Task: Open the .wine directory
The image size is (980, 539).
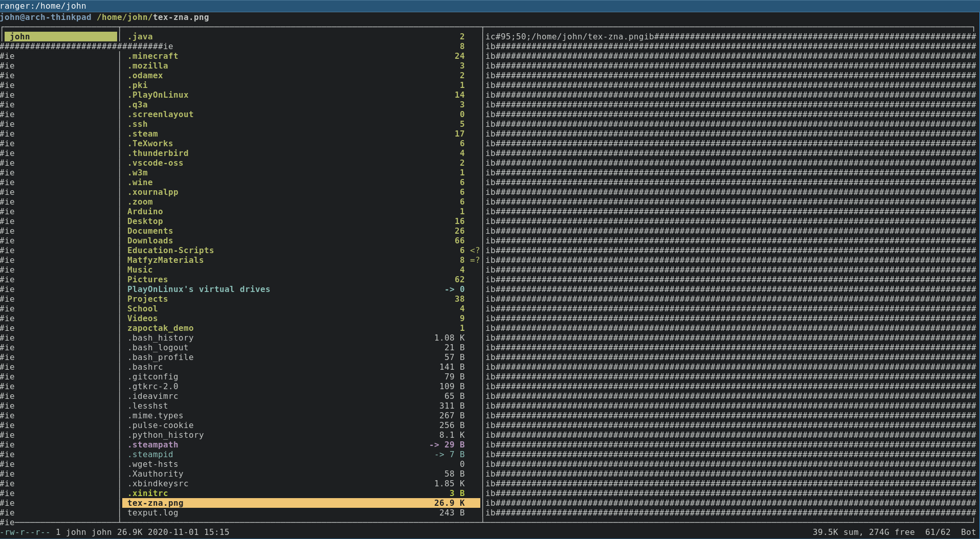Action: [x=301, y=182]
